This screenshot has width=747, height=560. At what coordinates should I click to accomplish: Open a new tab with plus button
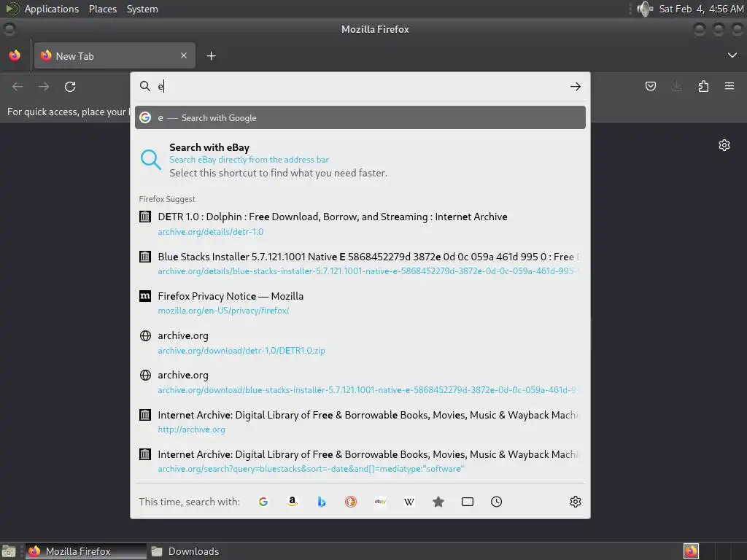click(211, 56)
